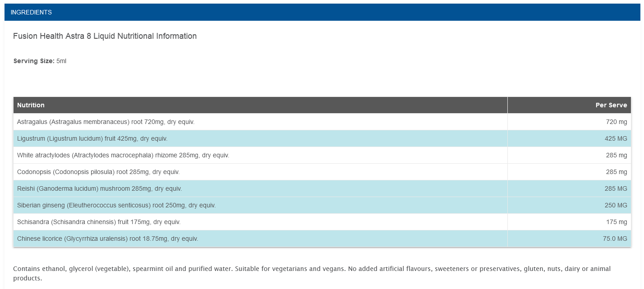The width and height of the screenshot is (644, 289).
Task: Open the INGREDIENTS tab header
Action: [x=322, y=12]
